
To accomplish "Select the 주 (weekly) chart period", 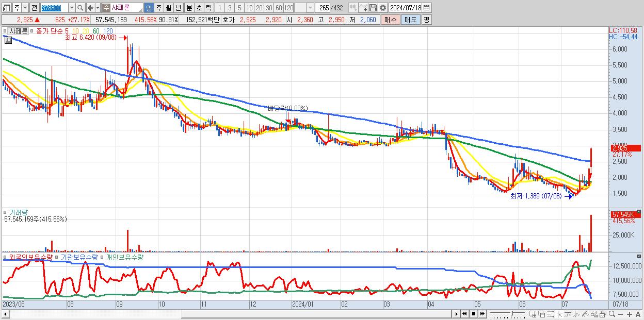I will (x=158, y=8).
